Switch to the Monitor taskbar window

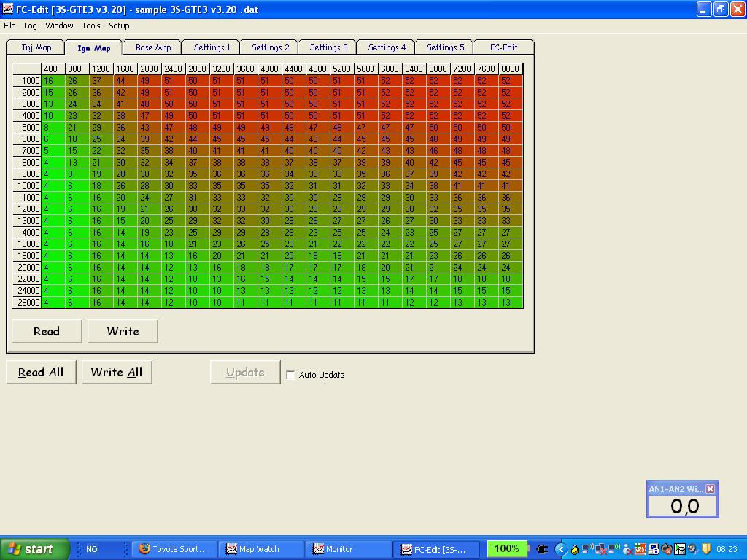click(347, 549)
